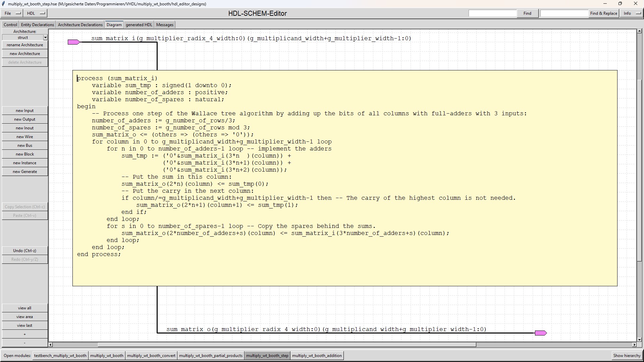
Task: Switch to the Entity Declarations tab
Action: pyautogui.click(x=37, y=25)
